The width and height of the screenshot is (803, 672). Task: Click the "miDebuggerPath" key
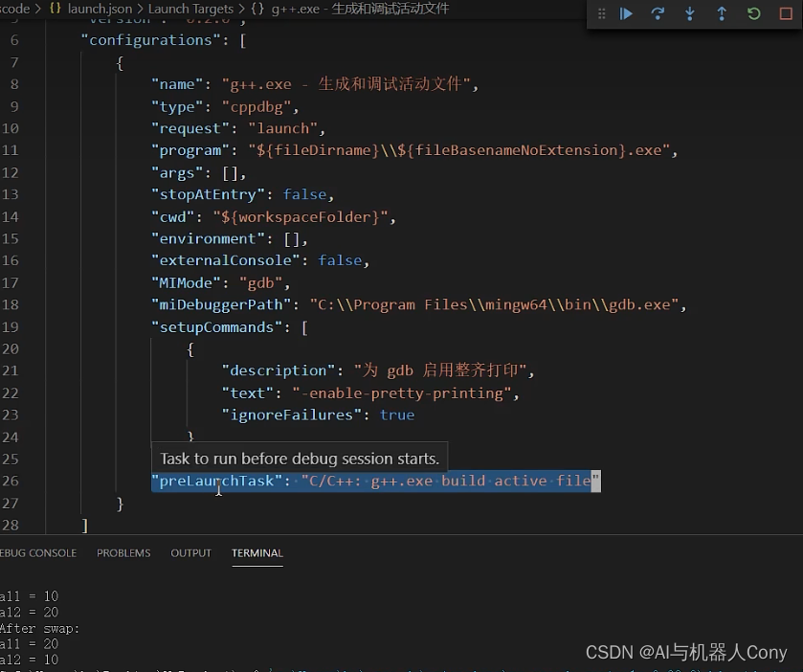tap(221, 304)
